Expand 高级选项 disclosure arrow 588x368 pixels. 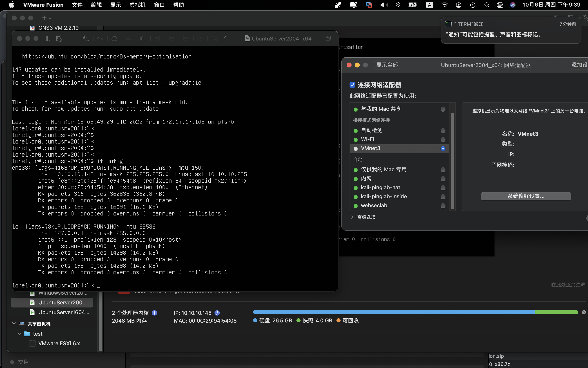[352, 217]
